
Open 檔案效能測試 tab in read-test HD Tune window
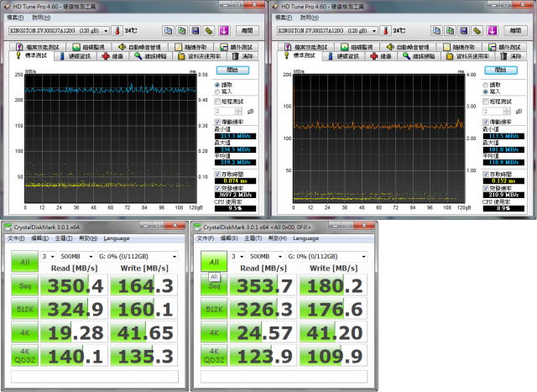[38, 47]
